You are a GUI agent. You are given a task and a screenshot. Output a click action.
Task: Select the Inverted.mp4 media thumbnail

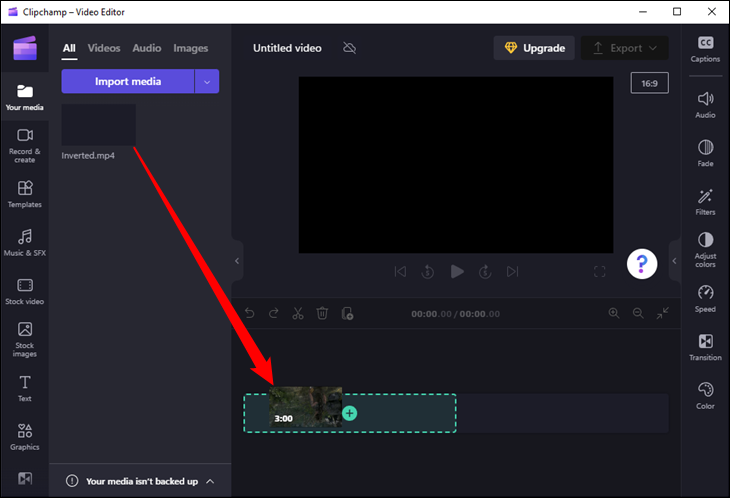[x=98, y=125]
